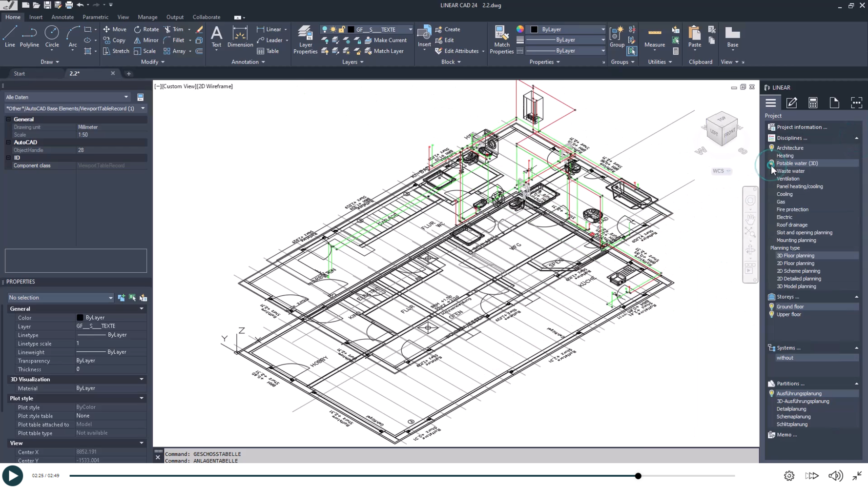The image size is (868, 488).
Task: Click the video progress slider handle
Action: click(x=638, y=476)
